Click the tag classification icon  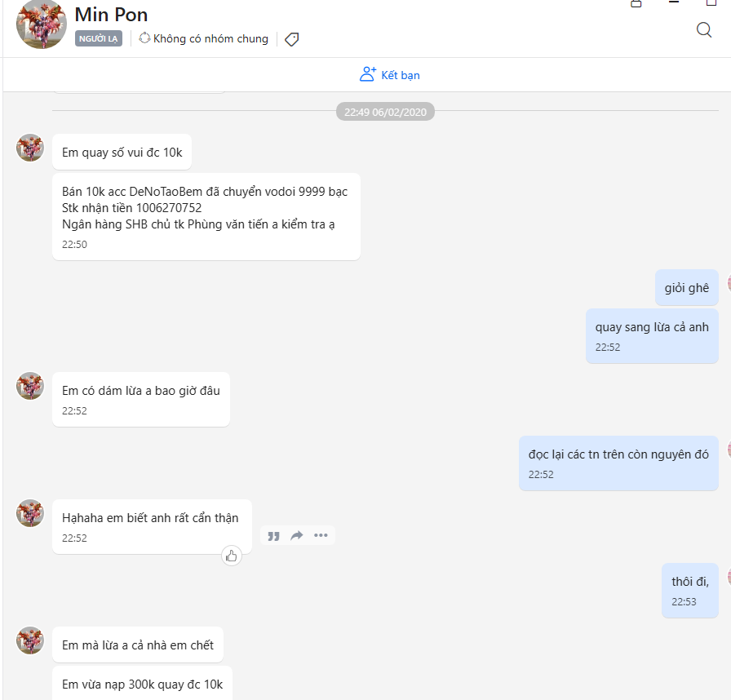291,39
